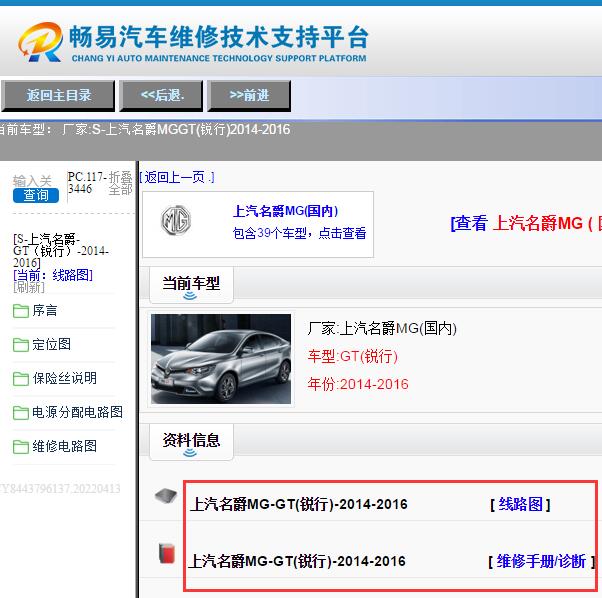This screenshot has height=598, width=602.
Task: Click the red 查看 上汽名爵MG link on the right
Action: point(526,223)
